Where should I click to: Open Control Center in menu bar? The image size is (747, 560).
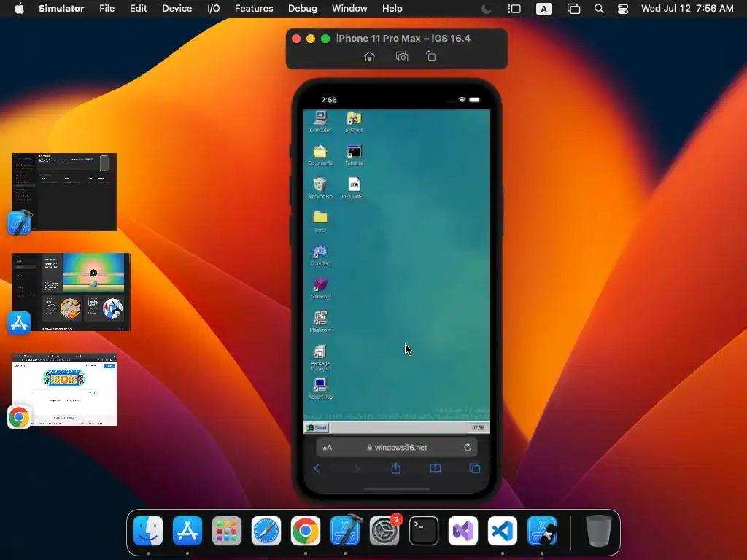click(623, 9)
